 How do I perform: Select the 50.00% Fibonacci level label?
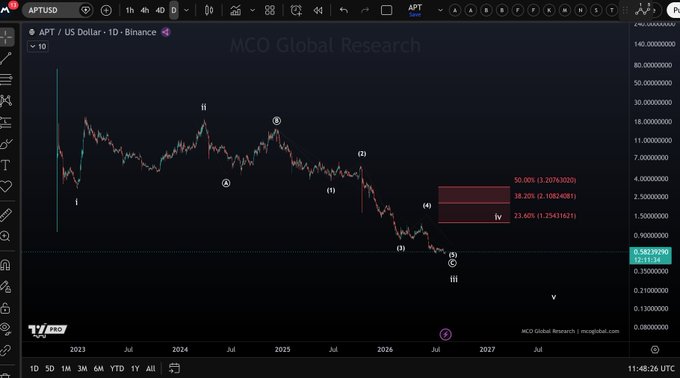545,180
